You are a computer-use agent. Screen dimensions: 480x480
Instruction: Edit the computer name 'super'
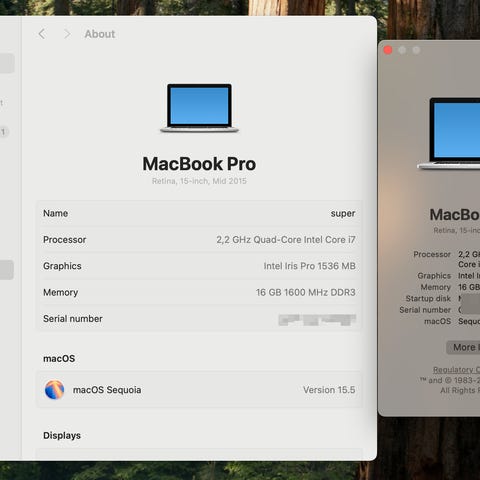(343, 213)
